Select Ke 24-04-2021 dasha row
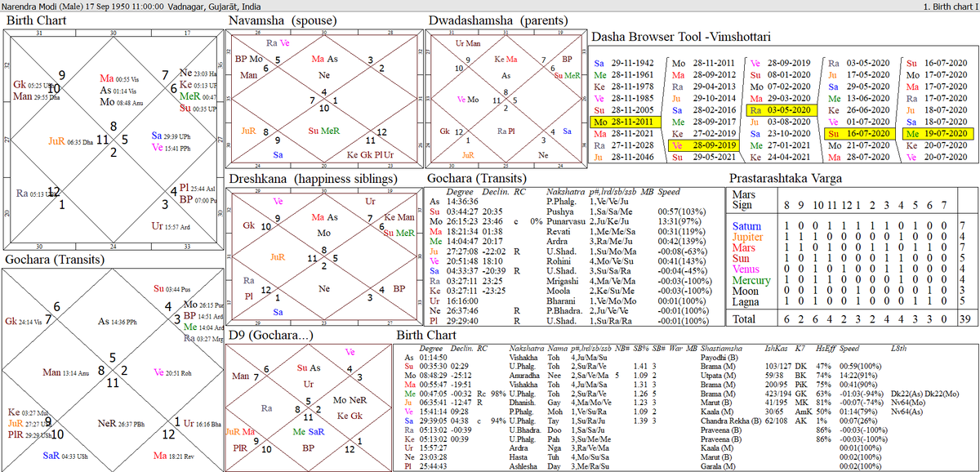This screenshot has width=980, height=472. coord(782,156)
